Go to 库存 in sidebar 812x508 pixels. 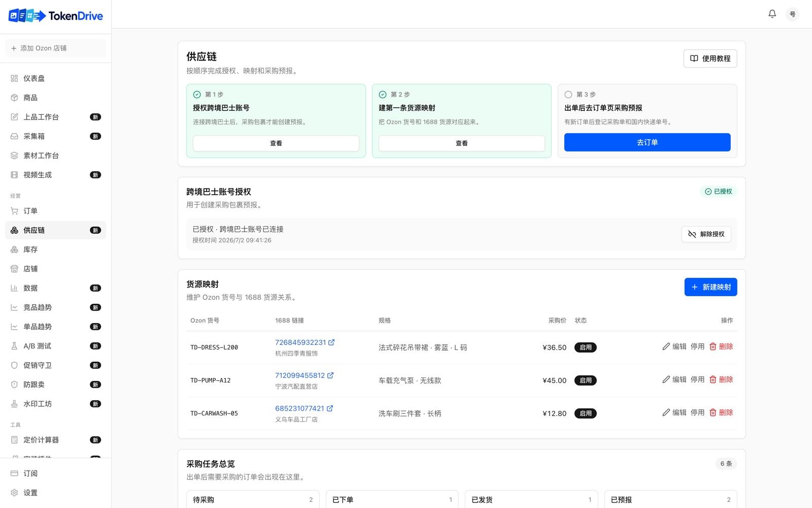point(56,249)
